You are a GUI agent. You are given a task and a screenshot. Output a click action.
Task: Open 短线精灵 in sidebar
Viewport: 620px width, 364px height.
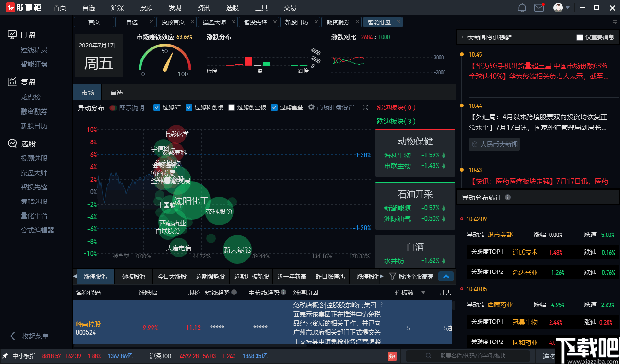pyautogui.click(x=34, y=50)
